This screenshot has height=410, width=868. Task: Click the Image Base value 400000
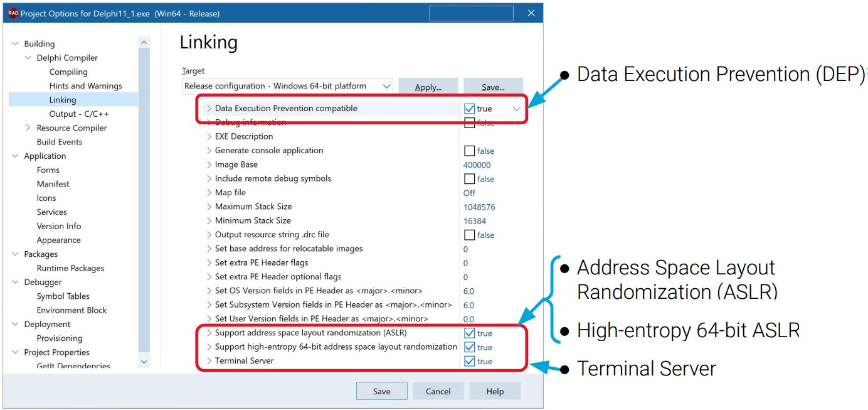(x=477, y=165)
